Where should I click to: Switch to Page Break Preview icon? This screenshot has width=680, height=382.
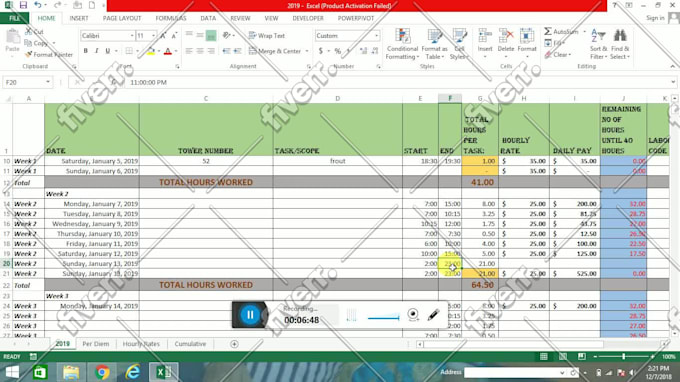[x=582, y=356]
